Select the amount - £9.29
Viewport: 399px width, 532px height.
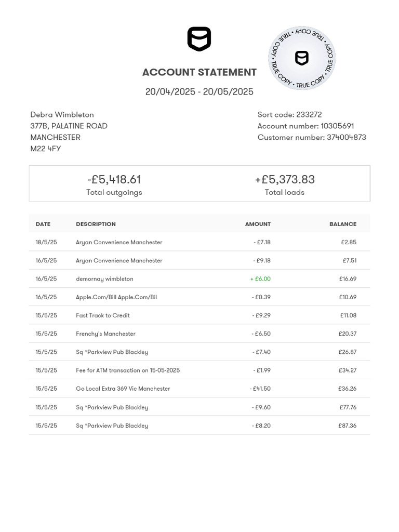[261, 315]
